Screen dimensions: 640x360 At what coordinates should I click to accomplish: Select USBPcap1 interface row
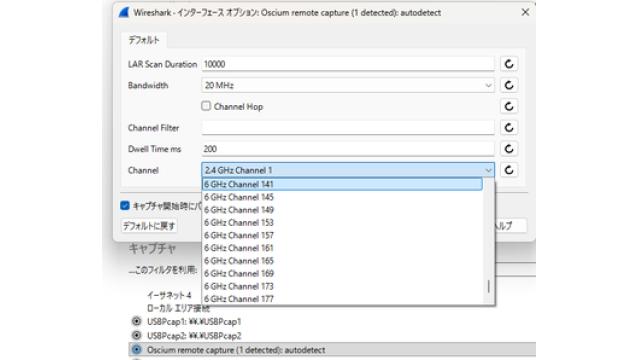pyautogui.click(x=333, y=322)
